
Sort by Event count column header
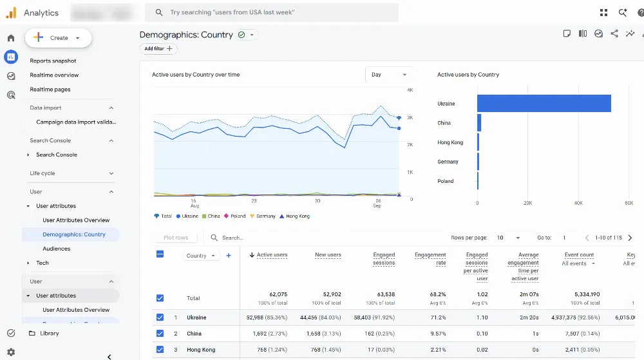(579, 255)
